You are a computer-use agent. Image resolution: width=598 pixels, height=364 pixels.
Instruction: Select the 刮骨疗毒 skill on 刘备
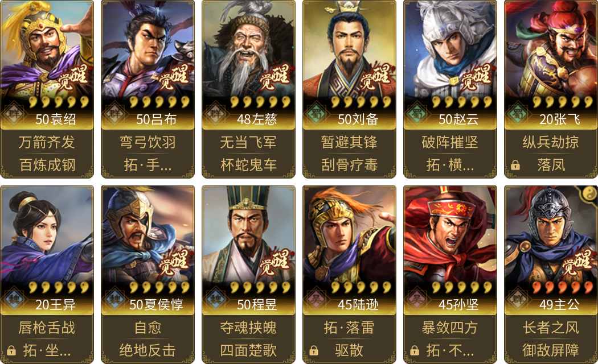[x=349, y=165]
